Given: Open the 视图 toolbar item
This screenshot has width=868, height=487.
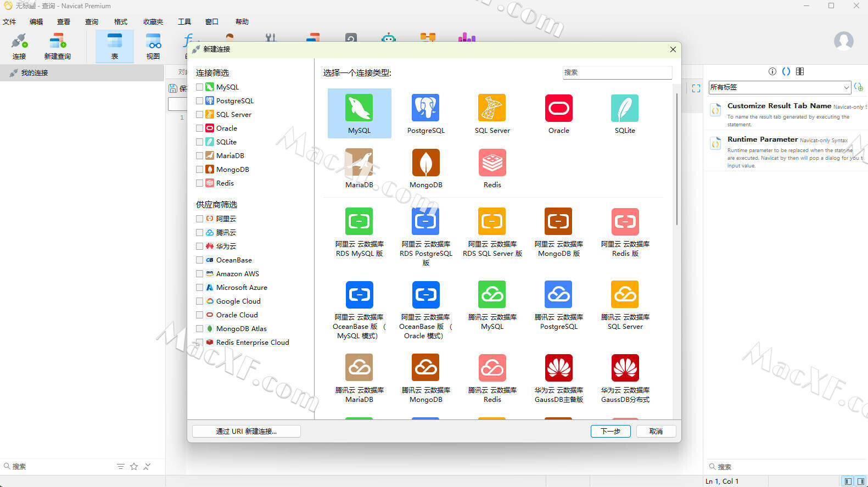Looking at the screenshot, I should coord(153,47).
